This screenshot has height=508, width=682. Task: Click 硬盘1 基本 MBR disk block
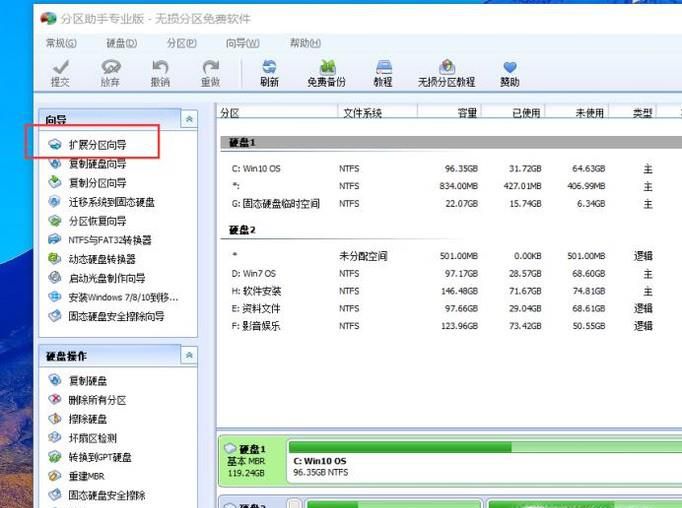coord(252,461)
